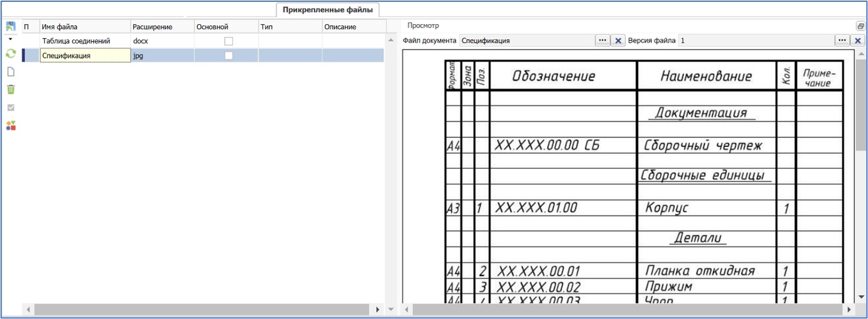The image size is (868, 319).
Task: Check Основной for Таблица соединений
Action: (x=228, y=41)
